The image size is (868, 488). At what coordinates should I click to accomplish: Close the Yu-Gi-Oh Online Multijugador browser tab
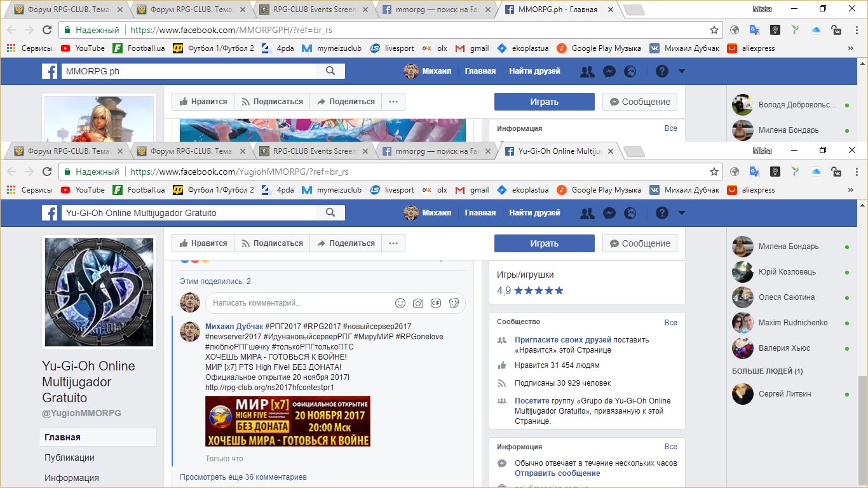611,151
